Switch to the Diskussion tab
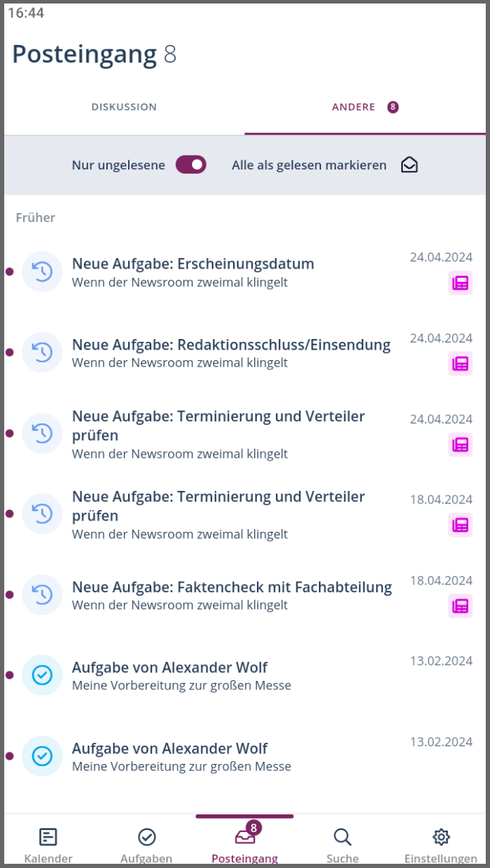 click(124, 107)
